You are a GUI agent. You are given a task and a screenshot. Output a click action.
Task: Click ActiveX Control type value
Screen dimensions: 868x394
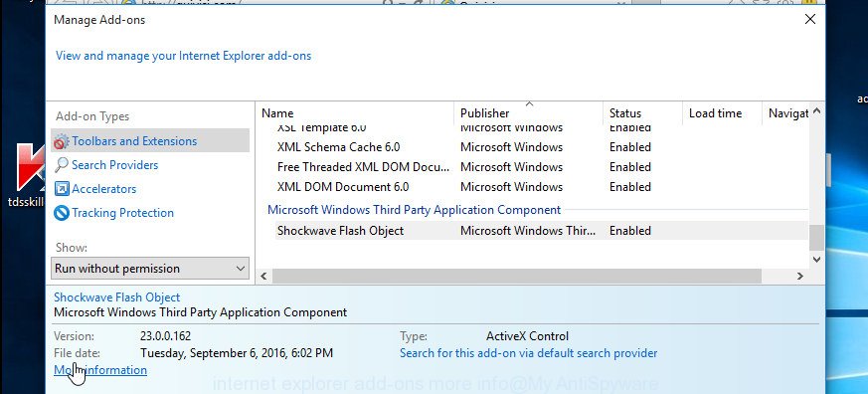click(x=527, y=336)
